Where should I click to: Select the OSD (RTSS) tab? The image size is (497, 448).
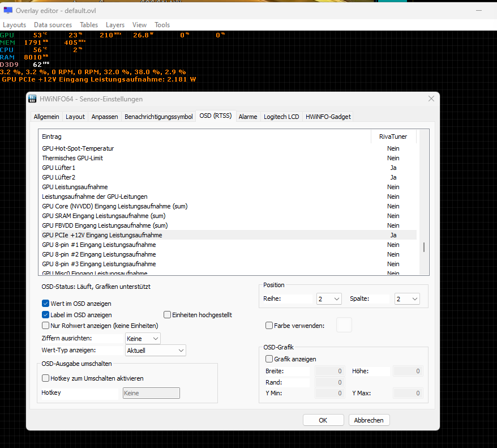click(x=216, y=116)
